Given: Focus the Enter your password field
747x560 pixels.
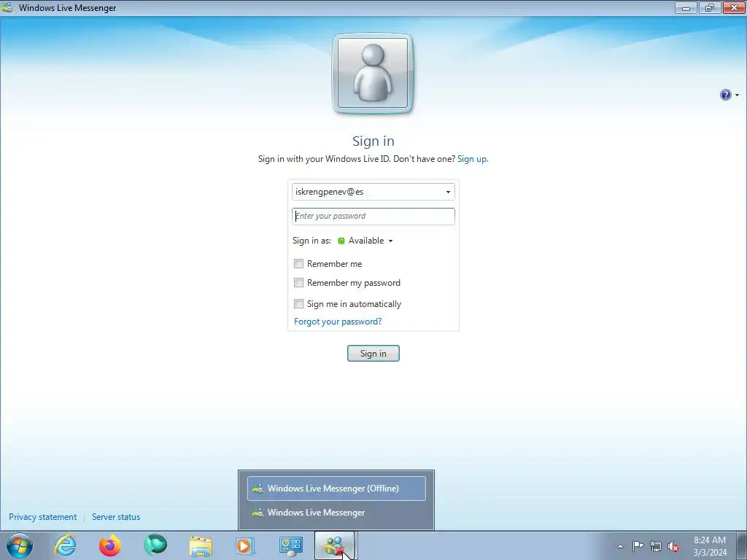Looking at the screenshot, I should (373, 216).
